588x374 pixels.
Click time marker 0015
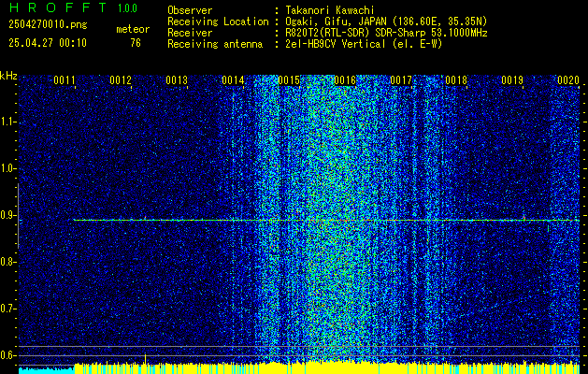[x=289, y=80]
